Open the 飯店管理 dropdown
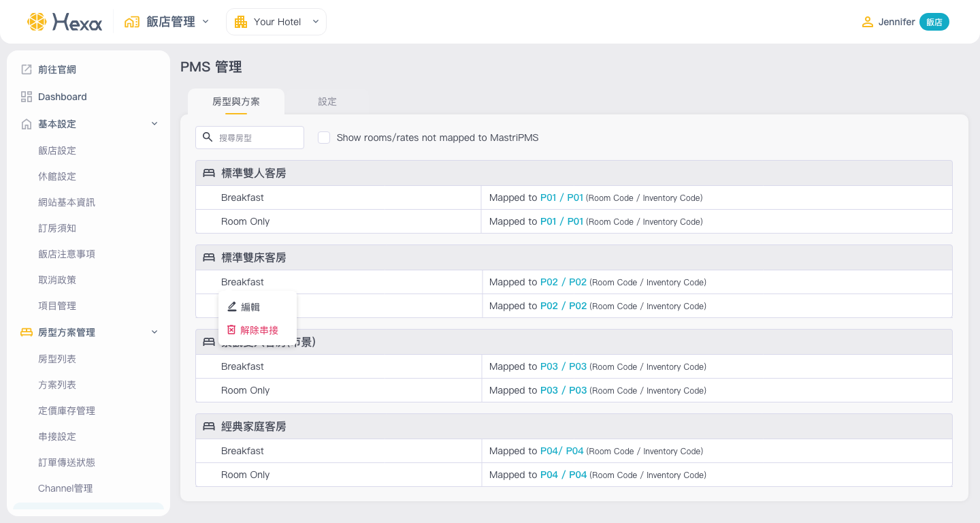The height and width of the screenshot is (523, 980). coord(205,22)
